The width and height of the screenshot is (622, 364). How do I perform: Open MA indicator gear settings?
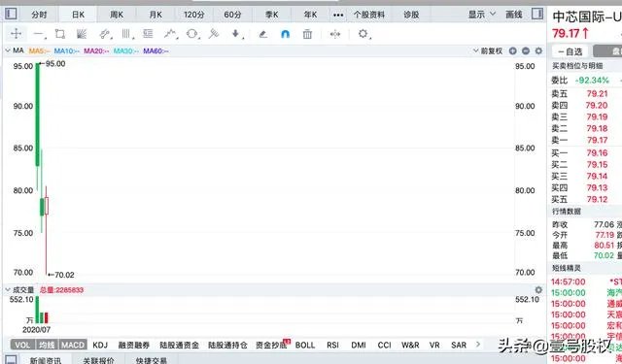tap(538, 50)
